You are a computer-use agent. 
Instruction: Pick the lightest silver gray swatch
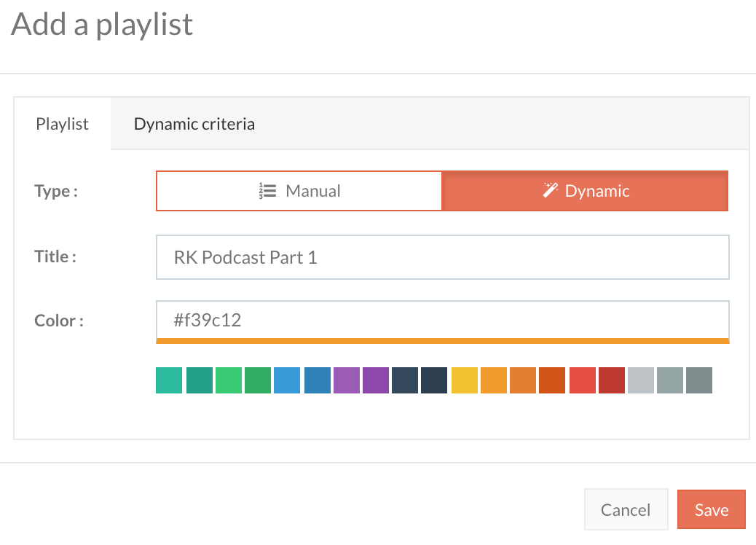[x=641, y=380]
